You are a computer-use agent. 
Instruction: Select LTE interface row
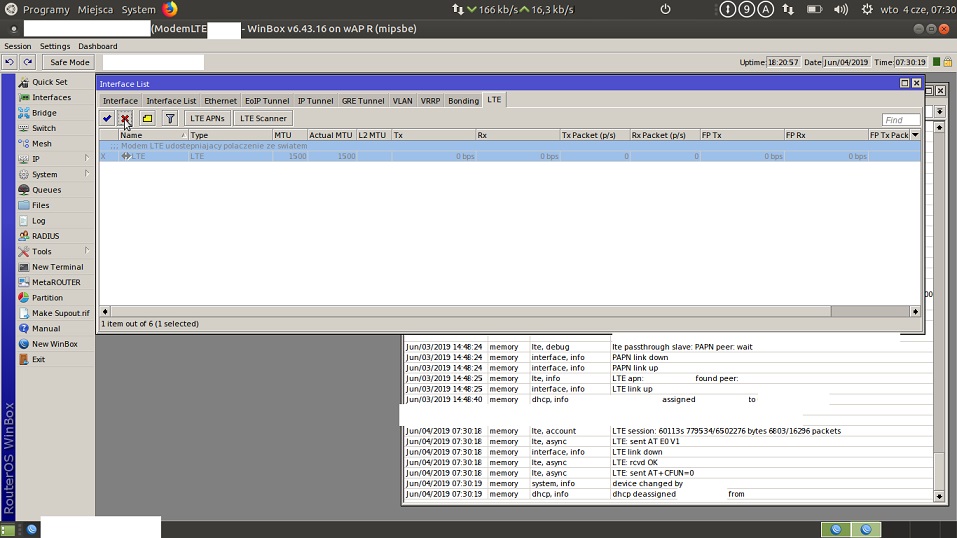point(510,156)
